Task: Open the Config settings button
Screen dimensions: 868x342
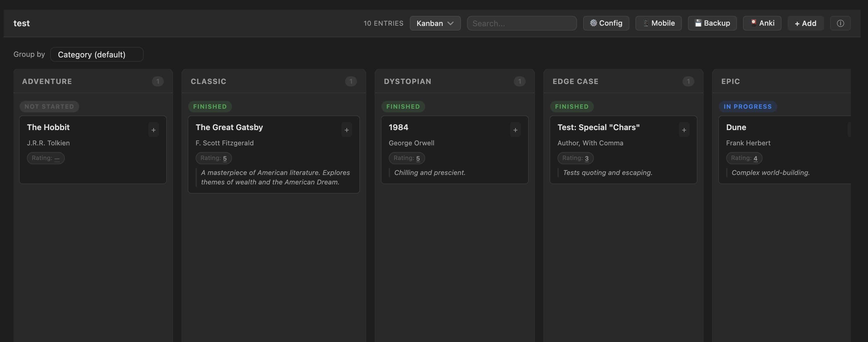Action: (606, 23)
